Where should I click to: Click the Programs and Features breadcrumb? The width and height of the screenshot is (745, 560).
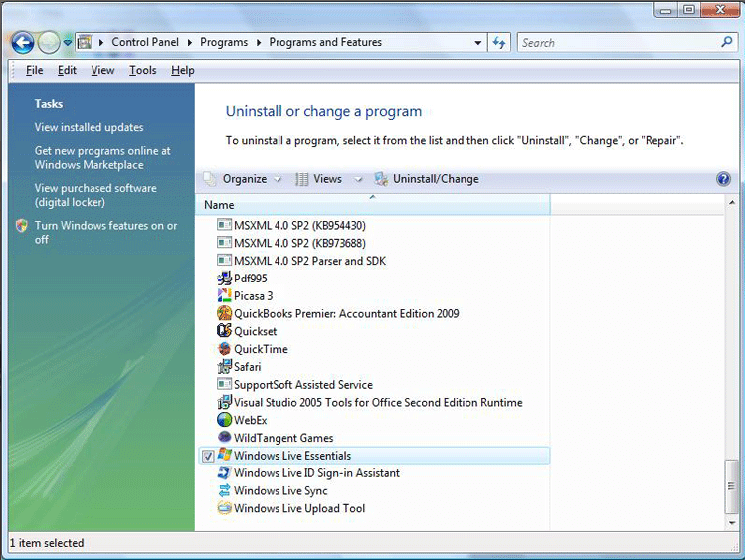pyautogui.click(x=325, y=42)
